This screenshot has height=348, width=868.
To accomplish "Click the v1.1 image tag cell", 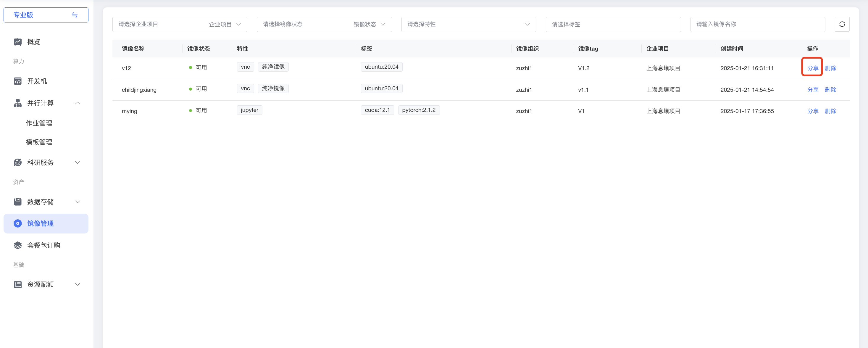I will pos(583,90).
